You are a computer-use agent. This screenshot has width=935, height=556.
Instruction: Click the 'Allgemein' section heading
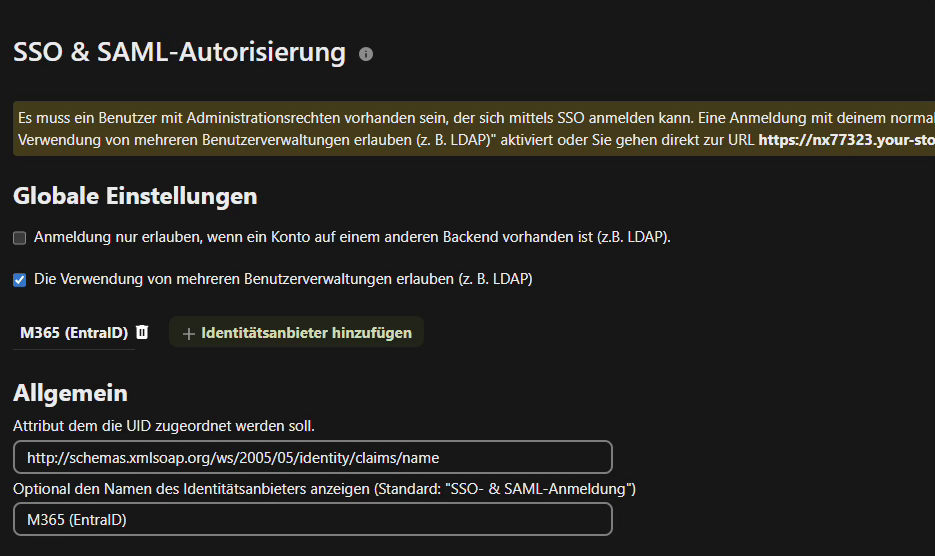pos(70,393)
